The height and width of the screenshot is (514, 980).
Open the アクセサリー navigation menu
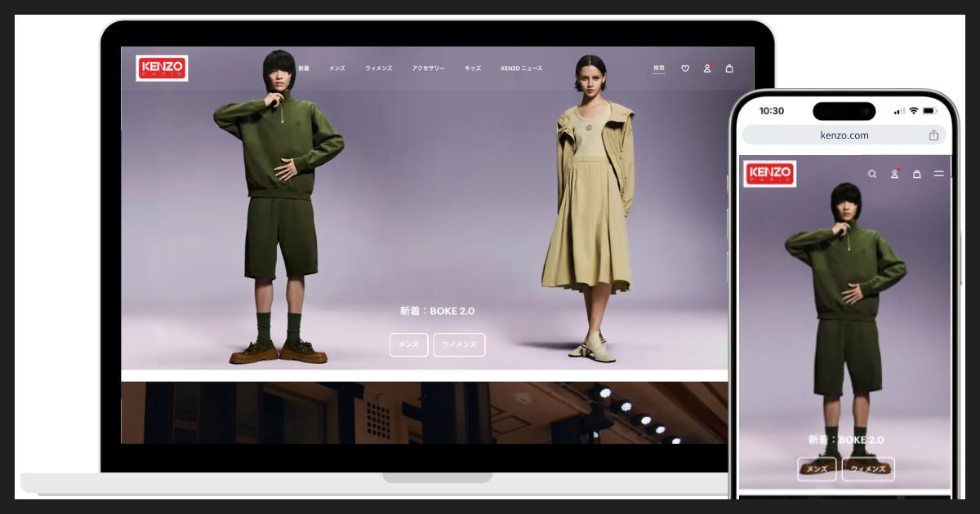(429, 69)
